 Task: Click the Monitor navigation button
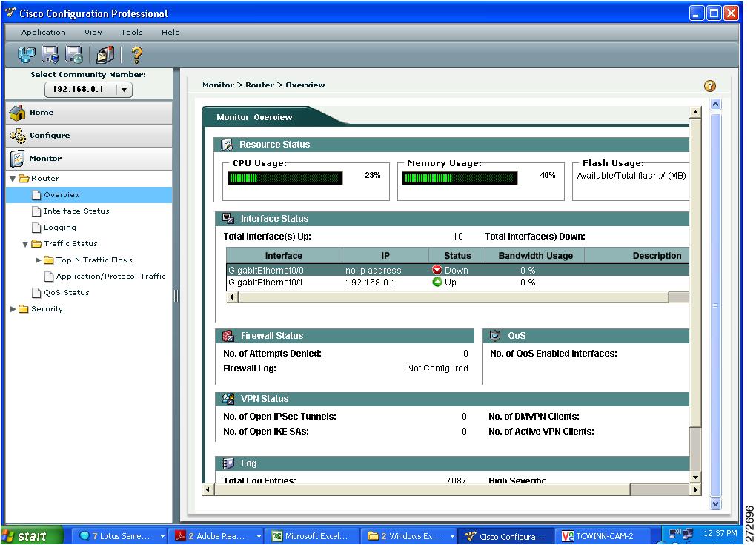coord(89,158)
